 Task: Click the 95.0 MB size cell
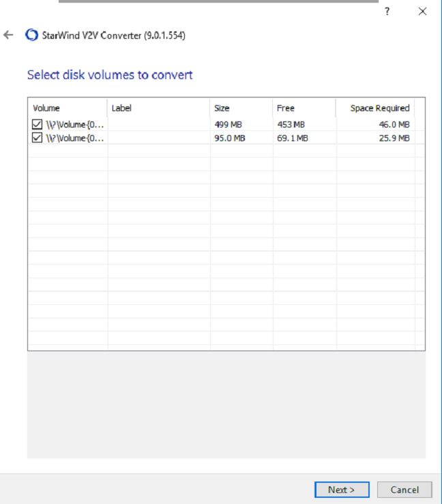[x=230, y=138]
